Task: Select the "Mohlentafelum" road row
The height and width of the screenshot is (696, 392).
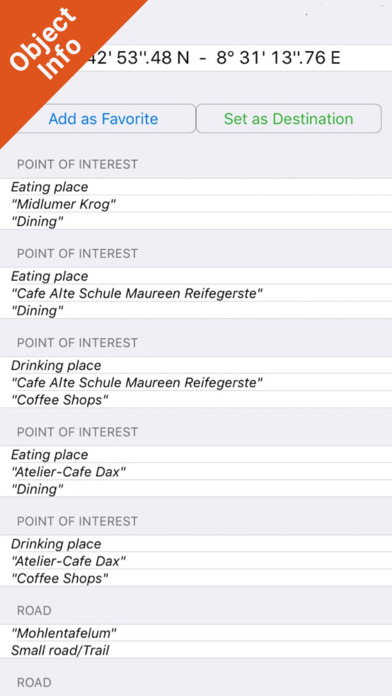Action: (x=196, y=633)
